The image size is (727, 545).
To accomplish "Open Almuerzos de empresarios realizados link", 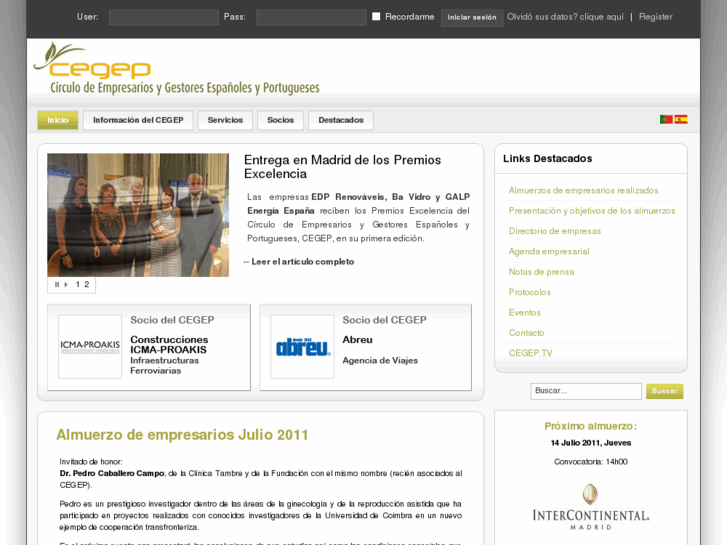I will (583, 191).
